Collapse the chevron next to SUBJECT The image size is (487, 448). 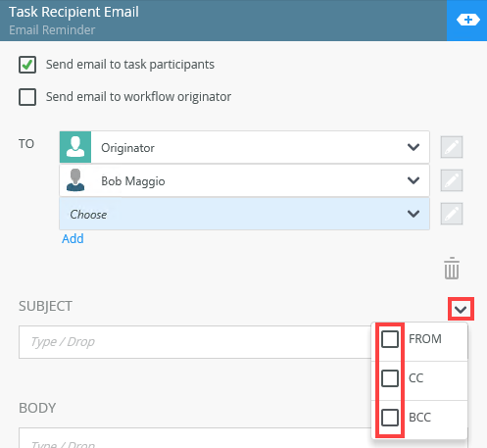(x=461, y=309)
